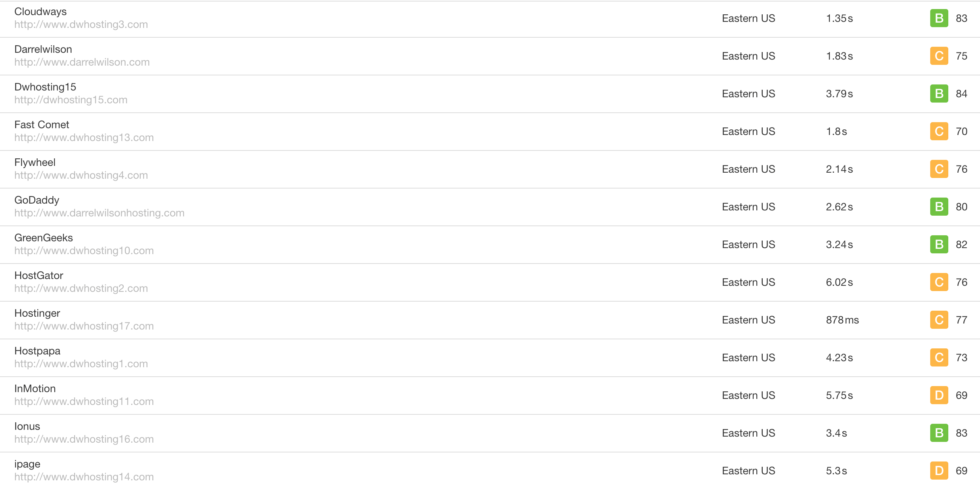980x486 pixels.
Task: Open the http://www.dwhosting14.com link under ipage
Action: pos(84,477)
